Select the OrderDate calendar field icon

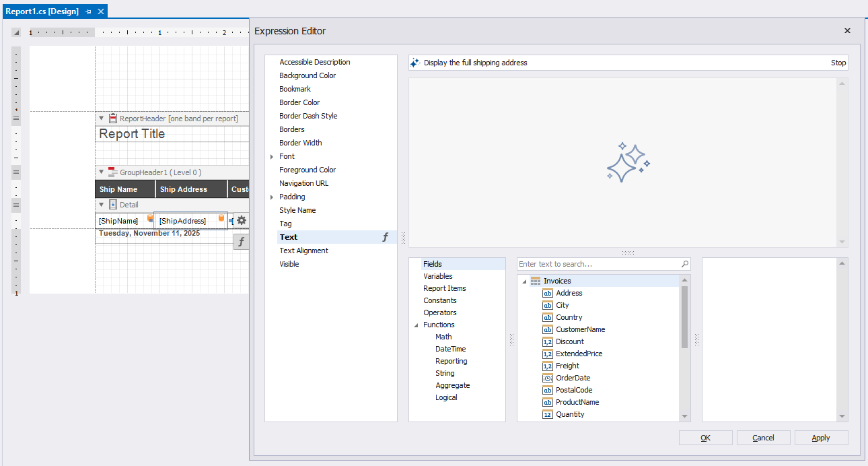coord(547,378)
